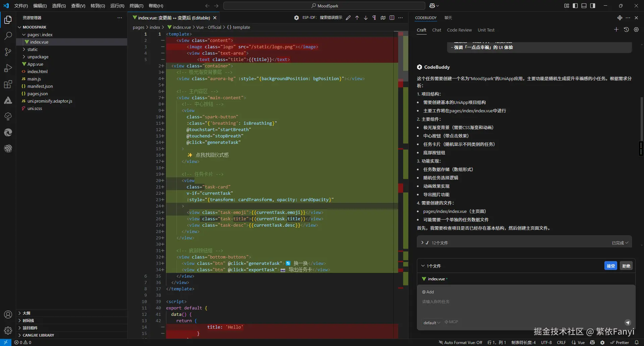Open the Accounts menu in activity bar

[x=8, y=314]
